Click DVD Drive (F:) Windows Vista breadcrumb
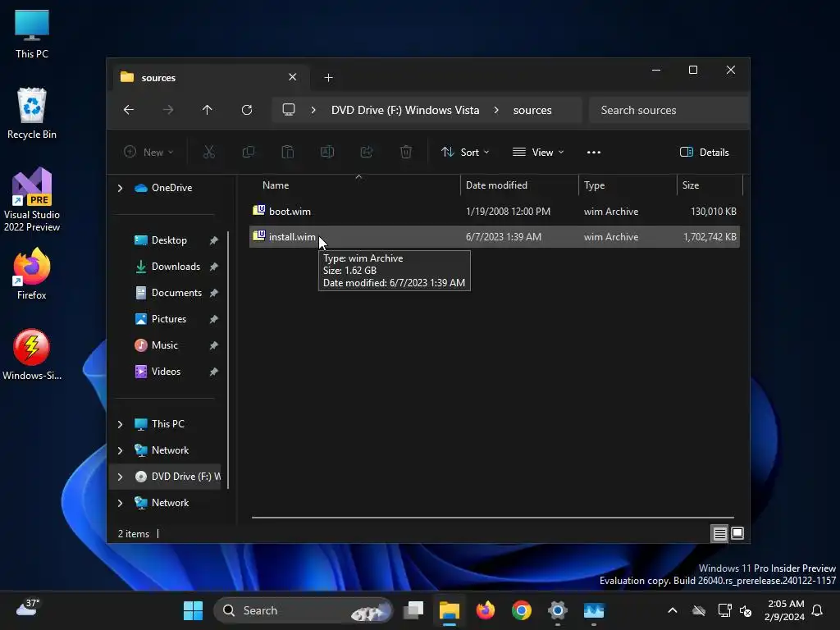This screenshot has width=840, height=630. click(405, 110)
